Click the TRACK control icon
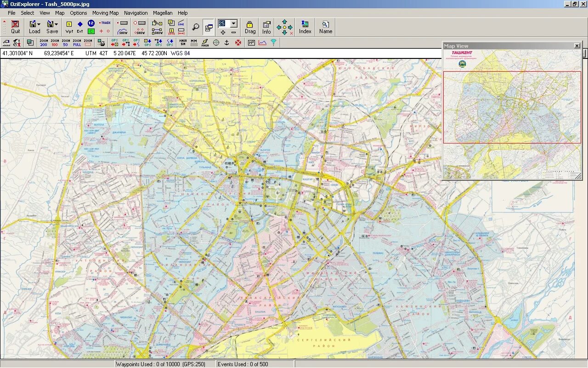Screen dimensions: 588x368 coord(105,23)
